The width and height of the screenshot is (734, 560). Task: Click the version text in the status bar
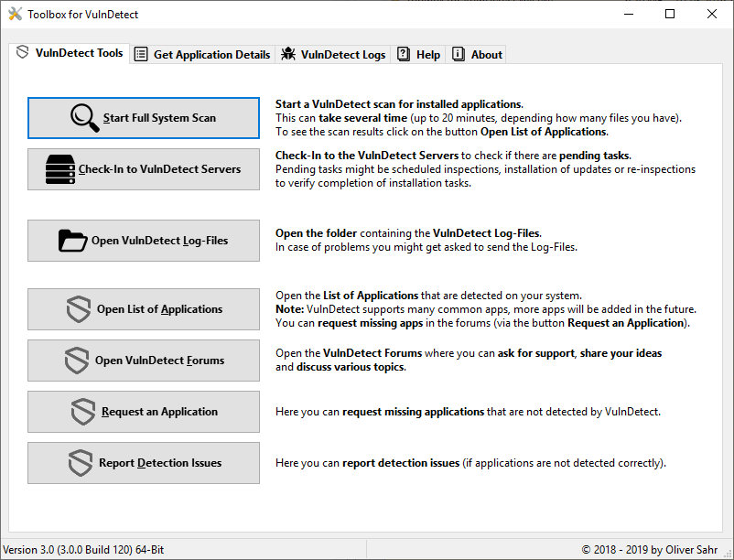point(83,550)
